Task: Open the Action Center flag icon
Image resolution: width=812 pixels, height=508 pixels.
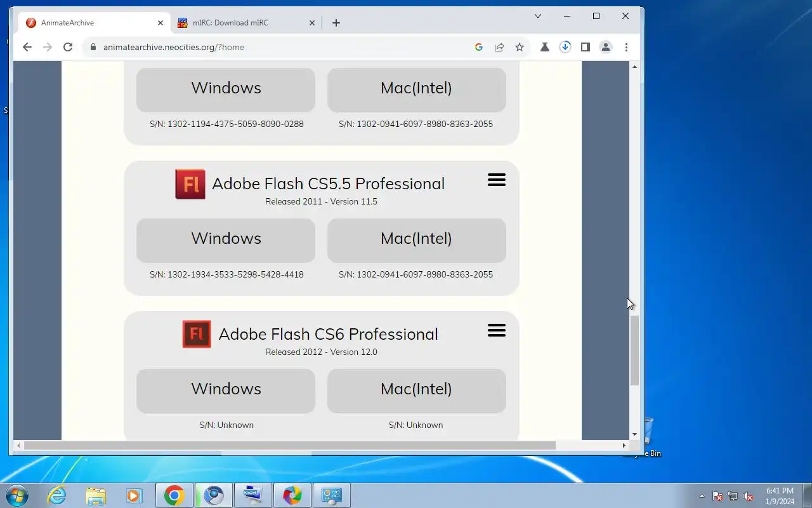Action: [717, 497]
